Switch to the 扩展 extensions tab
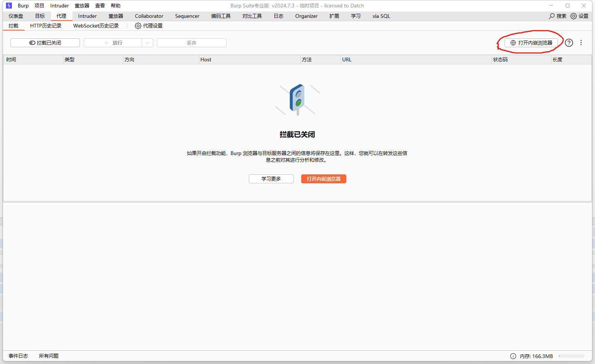595x364 pixels. coord(334,16)
